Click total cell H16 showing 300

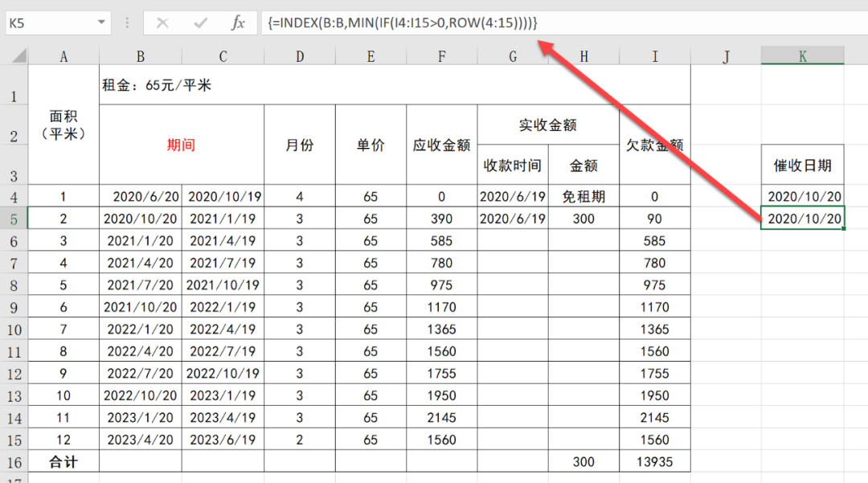583,461
